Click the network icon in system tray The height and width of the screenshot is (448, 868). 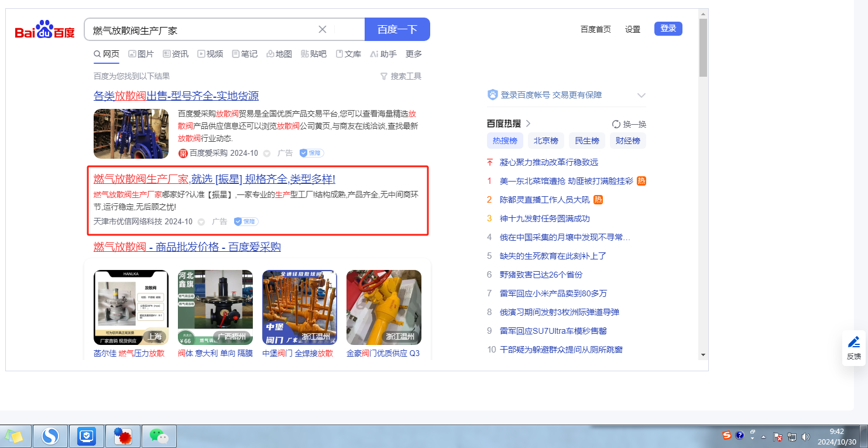(x=792, y=436)
